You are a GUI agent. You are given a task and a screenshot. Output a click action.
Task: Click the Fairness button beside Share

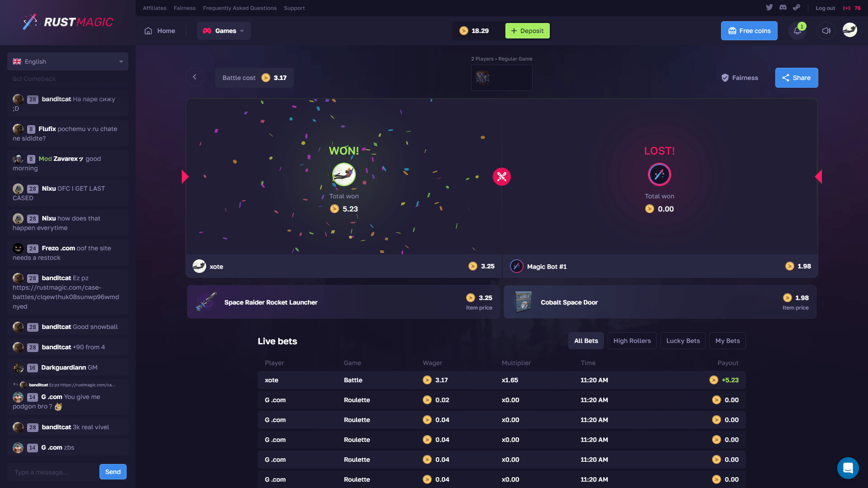tap(740, 78)
